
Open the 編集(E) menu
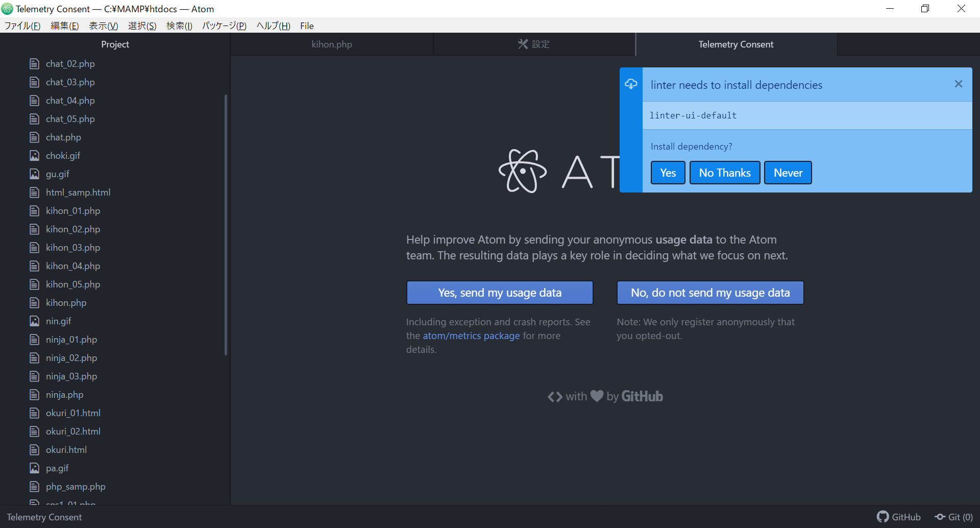[x=65, y=26]
